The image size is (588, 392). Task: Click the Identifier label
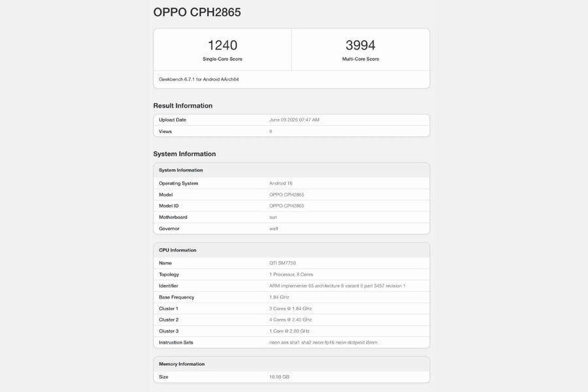click(x=169, y=286)
